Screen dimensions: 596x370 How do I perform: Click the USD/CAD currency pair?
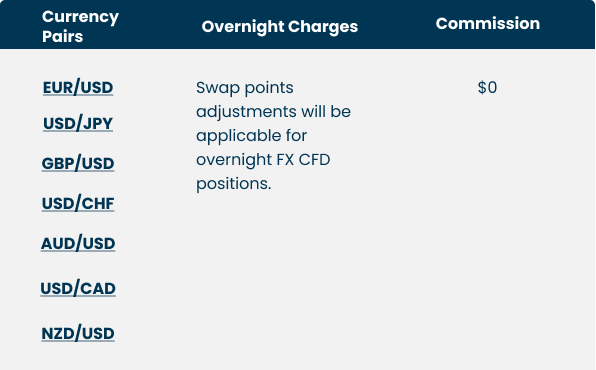78,288
